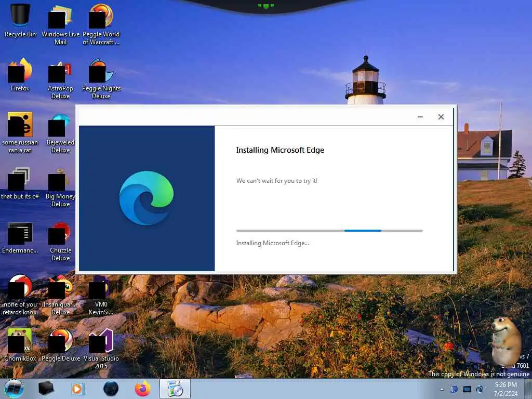
Task: Open Visual Studio 2015 shortcut
Action: point(101,348)
